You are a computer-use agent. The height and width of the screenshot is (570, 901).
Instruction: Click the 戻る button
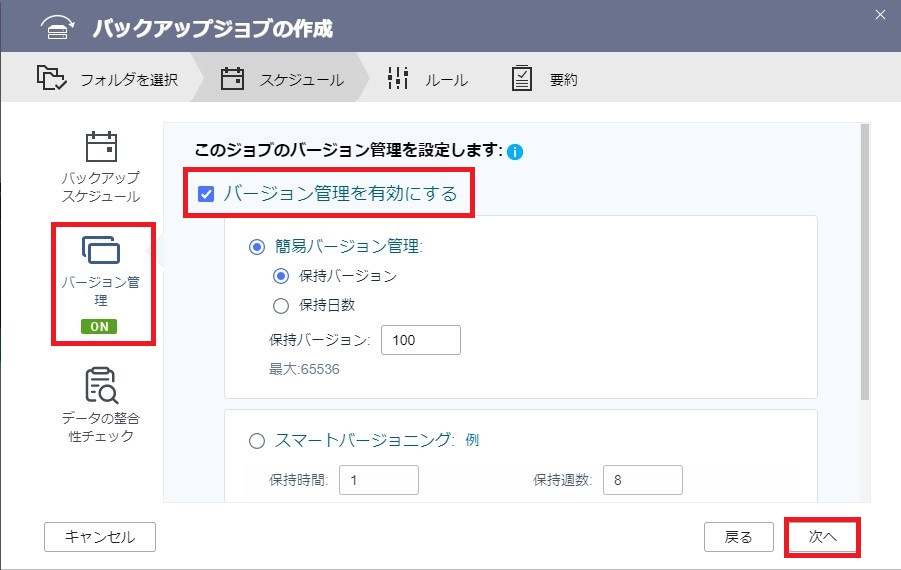[738, 537]
